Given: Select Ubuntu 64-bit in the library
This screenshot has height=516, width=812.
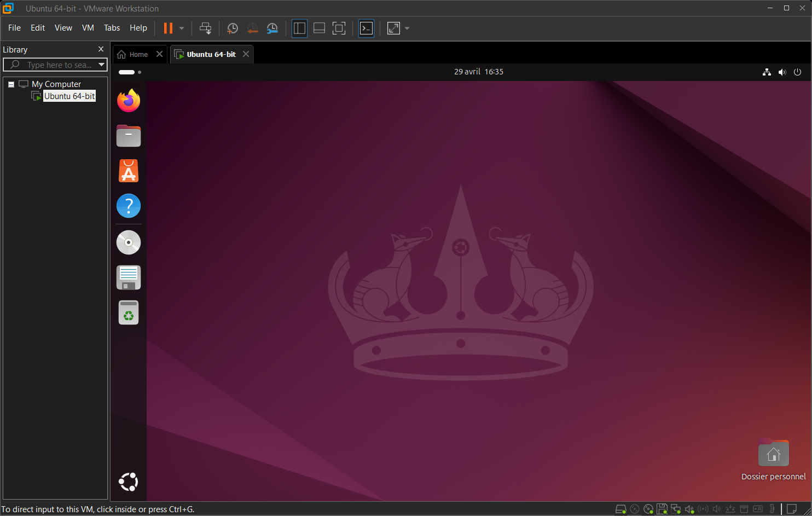Looking at the screenshot, I should click(x=69, y=96).
